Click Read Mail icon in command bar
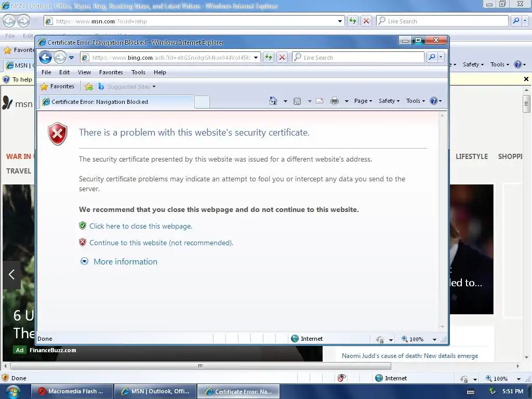This screenshot has height=399, width=532. pyautogui.click(x=320, y=101)
